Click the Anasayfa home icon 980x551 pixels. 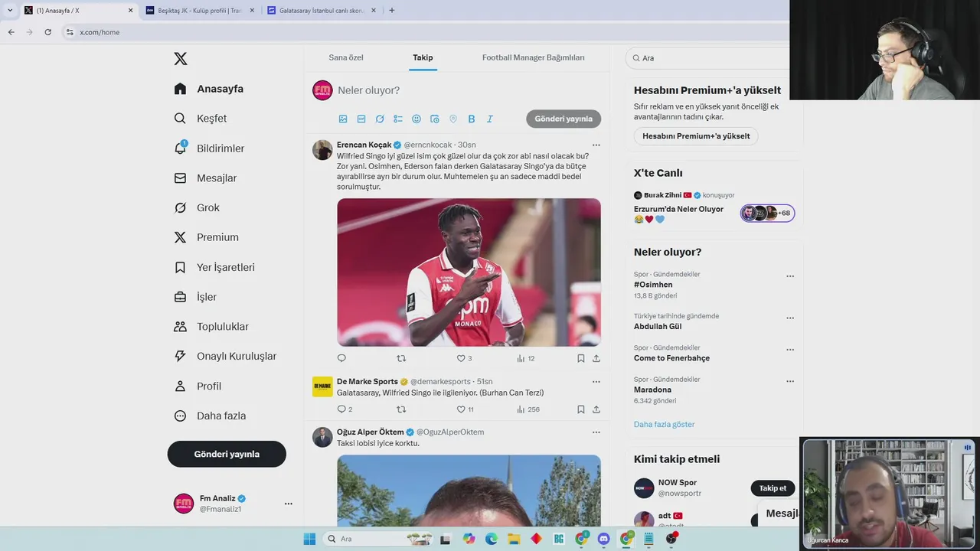180,89
